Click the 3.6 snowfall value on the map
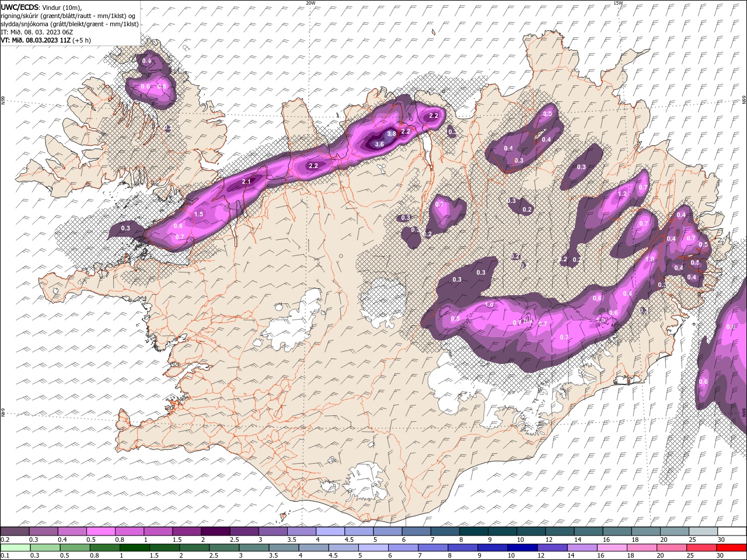This screenshot has height=560, width=747. pyautogui.click(x=379, y=144)
